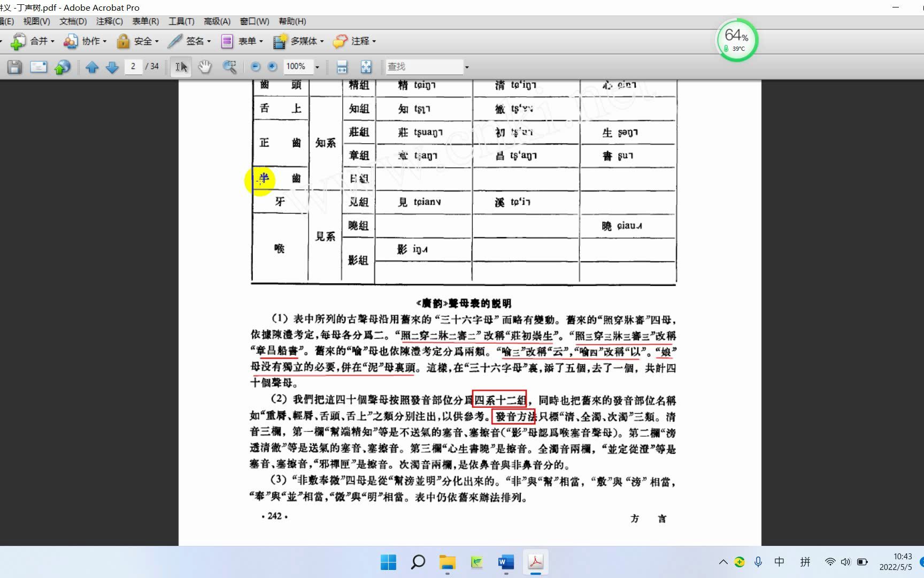Click the Sign (签名) pen icon

pyautogui.click(x=175, y=41)
